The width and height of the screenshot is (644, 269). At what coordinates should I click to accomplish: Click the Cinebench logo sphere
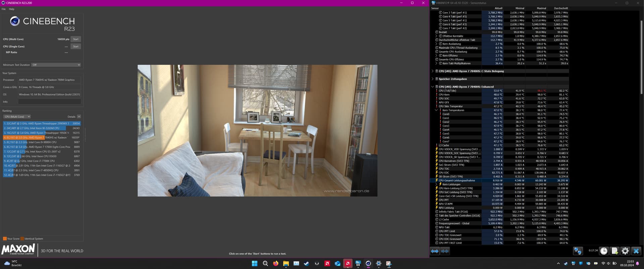click(15, 21)
